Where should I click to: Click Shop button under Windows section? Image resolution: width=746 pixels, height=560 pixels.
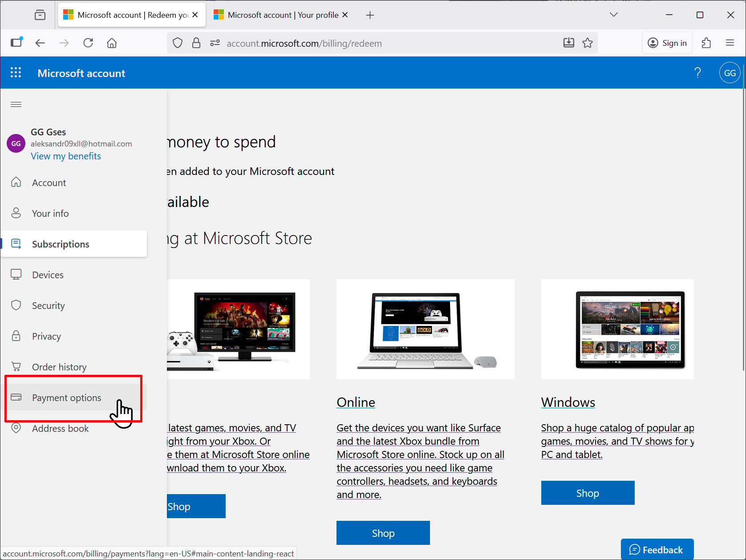click(x=588, y=493)
